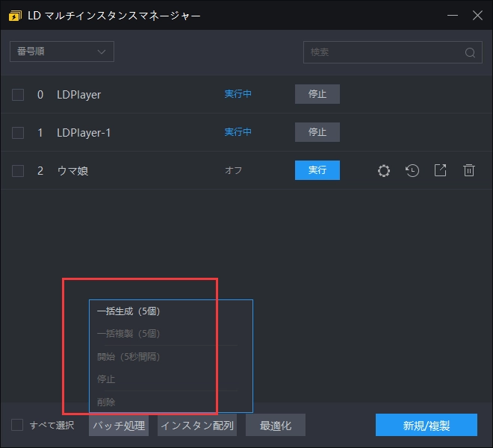Focus the 検索 search field
493x448 pixels.
point(393,52)
